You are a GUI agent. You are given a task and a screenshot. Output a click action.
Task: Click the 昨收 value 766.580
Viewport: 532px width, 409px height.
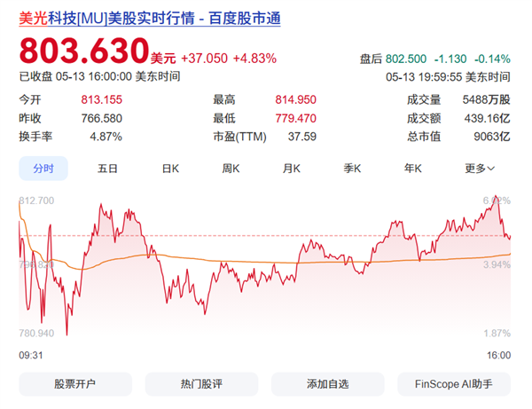pos(101,119)
